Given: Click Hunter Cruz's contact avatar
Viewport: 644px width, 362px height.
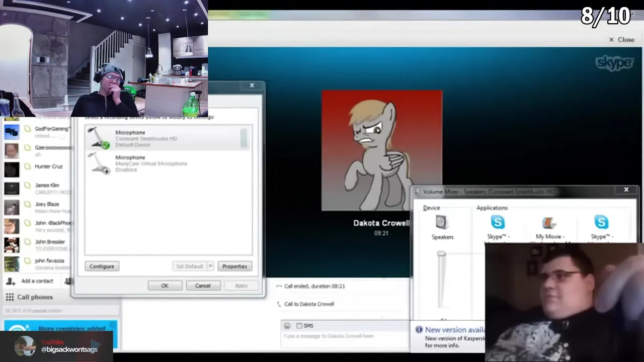Looking at the screenshot, I should (12, 169).
